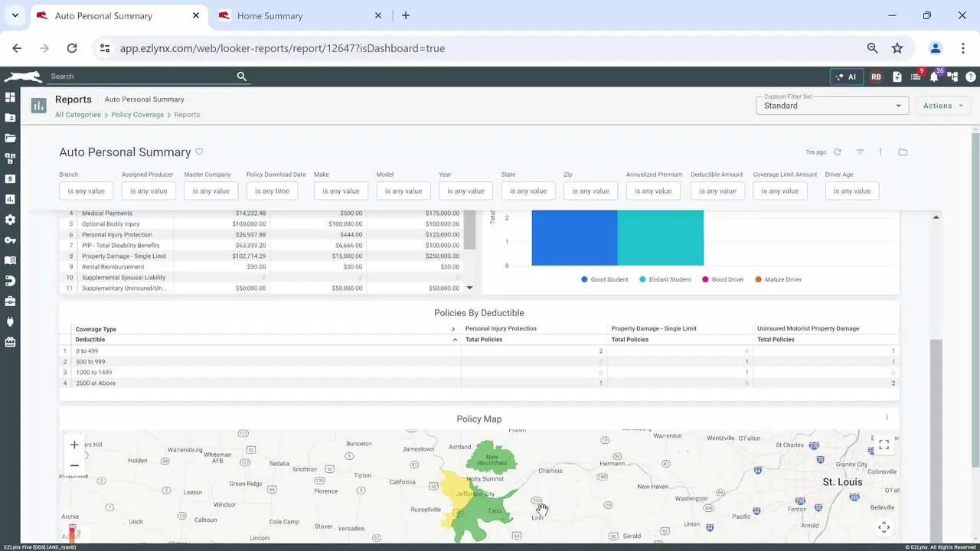
Task: Click the dashboard folder icon
Action: click(x=903, y=152)
